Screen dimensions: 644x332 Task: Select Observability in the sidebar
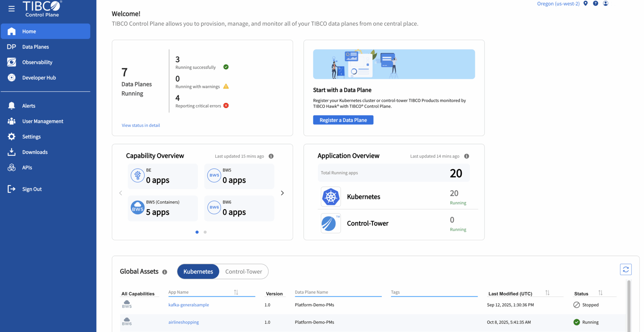37,62
